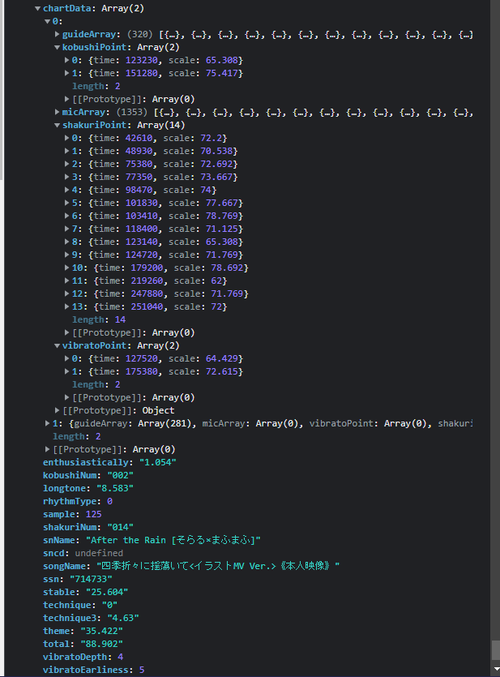Expand shakuriPoint item time 219260
Image resolution: width=500 pixels, height=677 pixels.
(67, 281)
